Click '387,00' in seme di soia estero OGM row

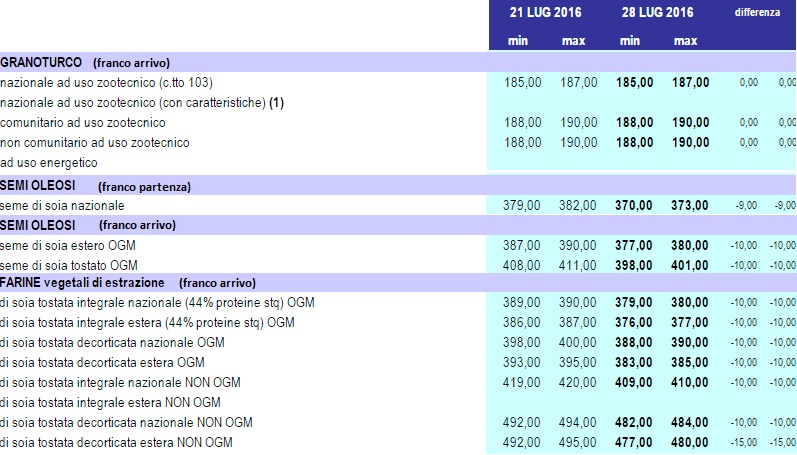point(522,246)
